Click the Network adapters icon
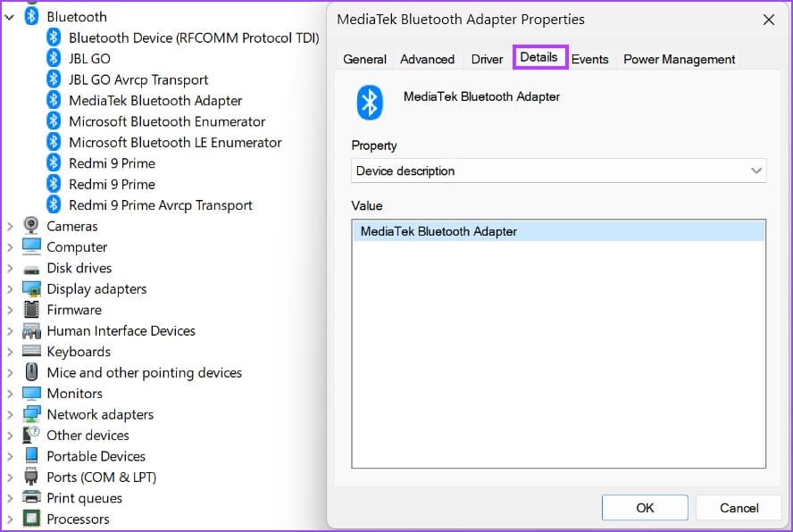Screen dimensions: 793x532 click(x=31, y=414)
